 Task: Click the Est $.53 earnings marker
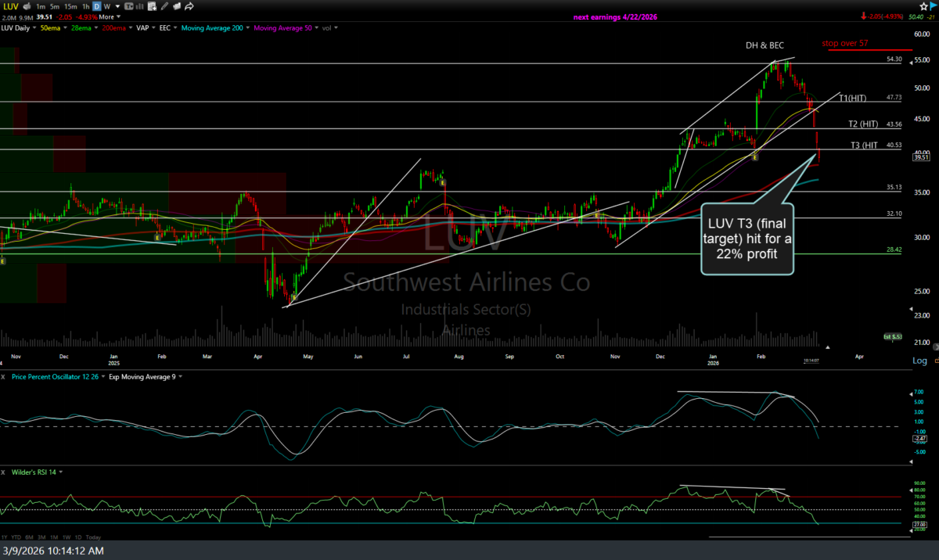click(x=893, y=336)
